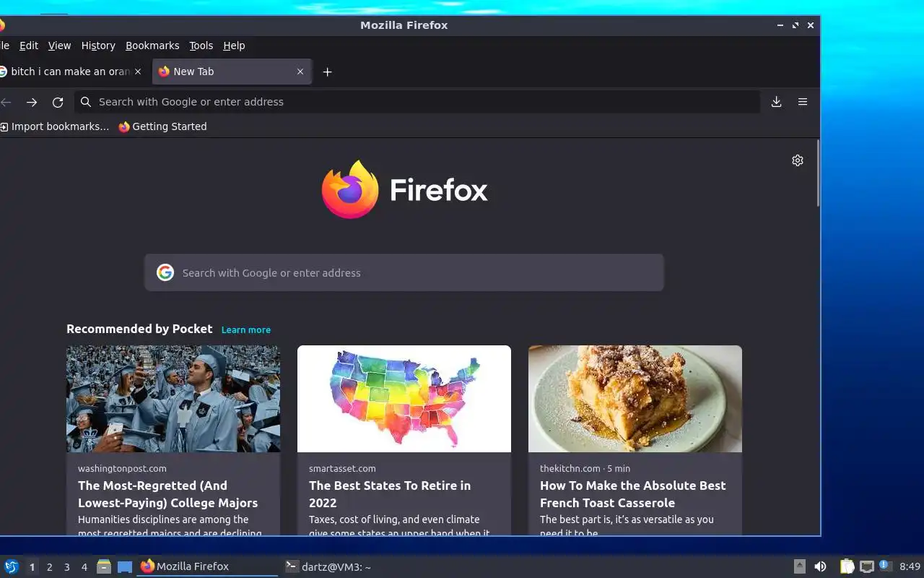Open the Edit menu
This screenshot has height=578, width=924.
pyautogui.click(x=29, y=46)
